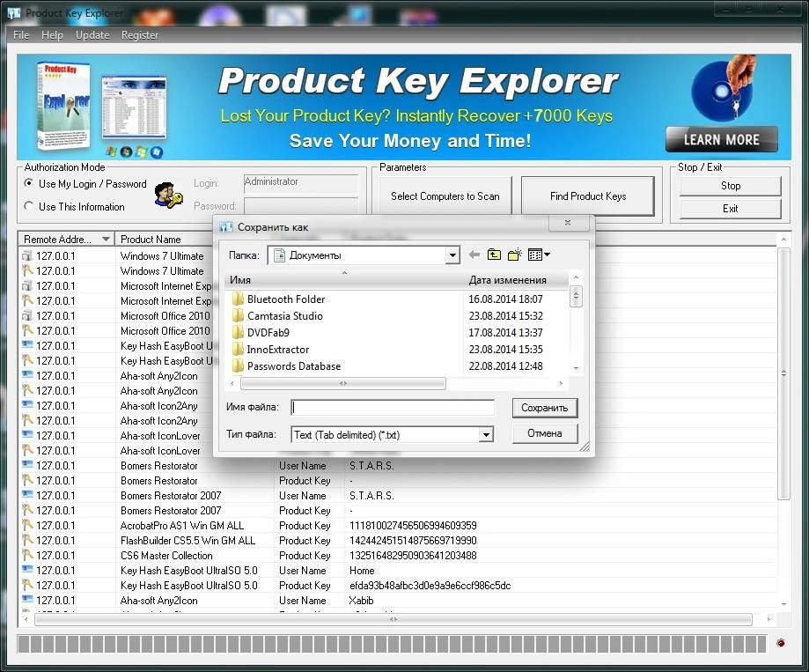Click the LEARN MORE banner button
This screenshot has height=672, width=809.
(x=721, y=139)
